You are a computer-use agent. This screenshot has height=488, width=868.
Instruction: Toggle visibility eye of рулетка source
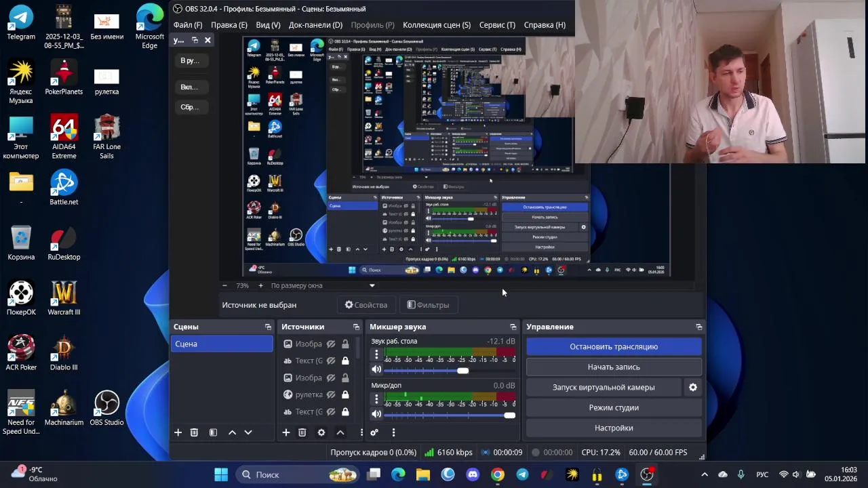pos(331,394)
